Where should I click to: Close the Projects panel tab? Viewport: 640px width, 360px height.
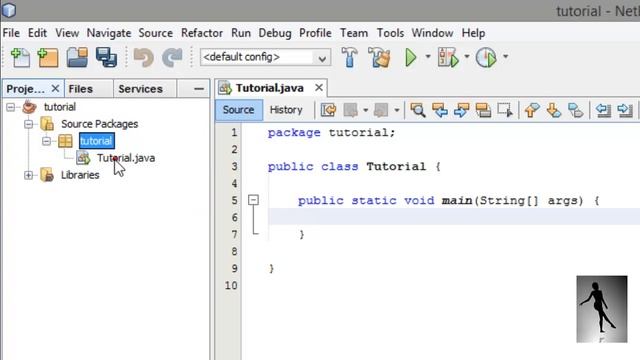click(x=56, y=89)
